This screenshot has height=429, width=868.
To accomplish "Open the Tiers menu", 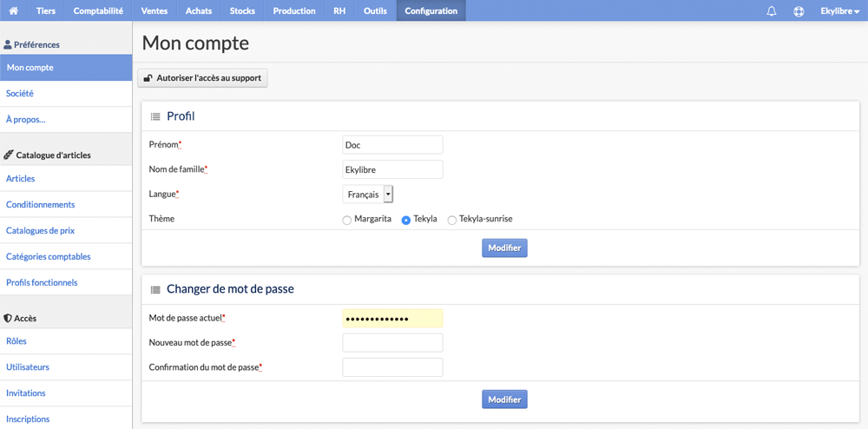I will [x=46, y=10].
